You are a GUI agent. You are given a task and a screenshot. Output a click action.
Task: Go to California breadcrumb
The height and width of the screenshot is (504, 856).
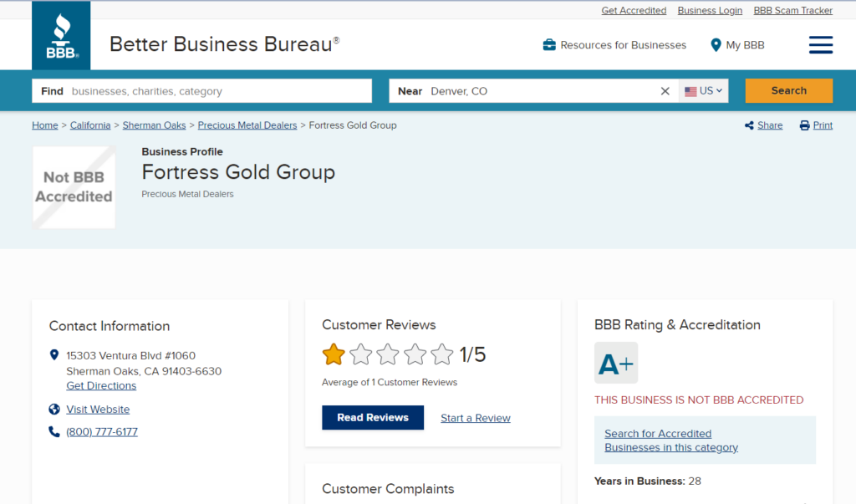[x=90, y=125]
